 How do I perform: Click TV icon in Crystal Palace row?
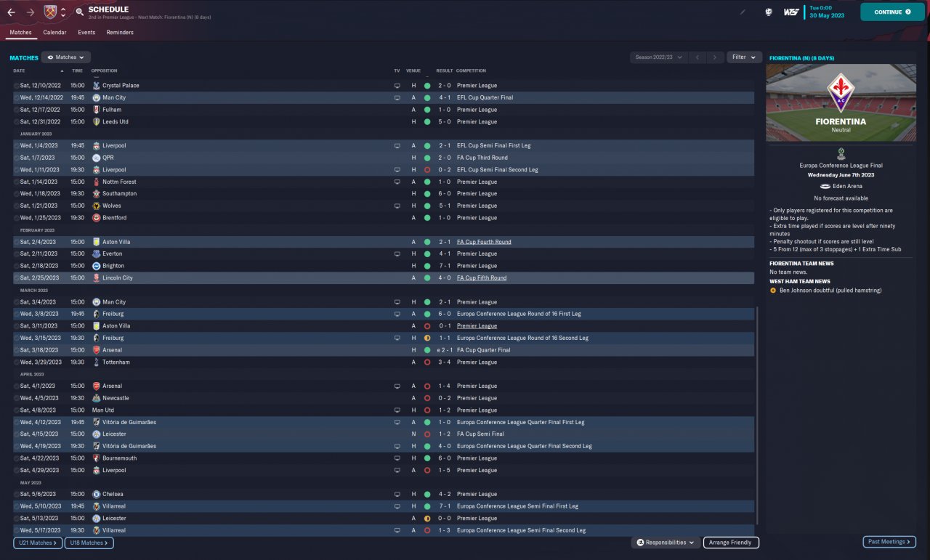(x=397, y=86)
